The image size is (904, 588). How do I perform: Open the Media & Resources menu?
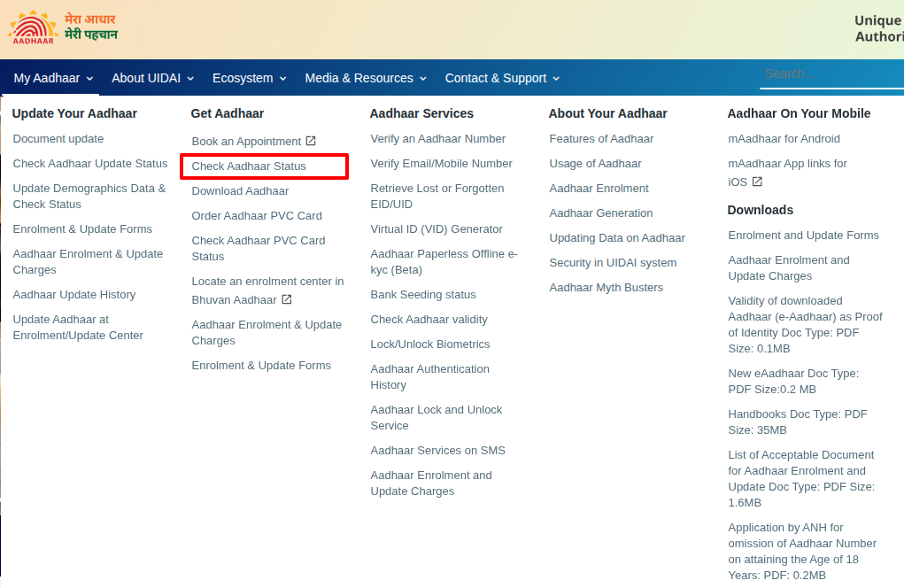point(366,78)
